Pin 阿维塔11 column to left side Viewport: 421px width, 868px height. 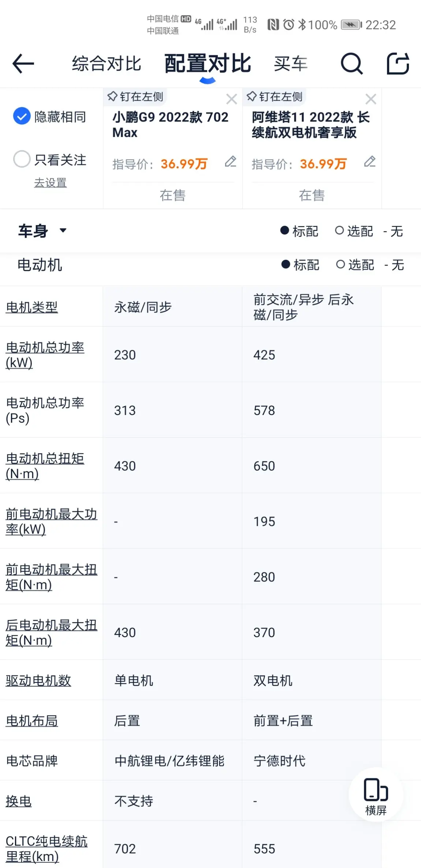[x=274, y=97]
